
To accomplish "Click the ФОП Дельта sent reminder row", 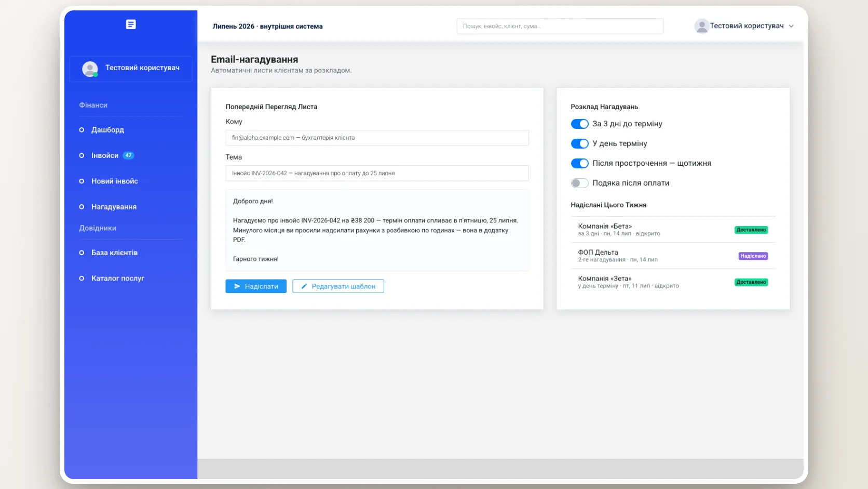I will point(673,256).
